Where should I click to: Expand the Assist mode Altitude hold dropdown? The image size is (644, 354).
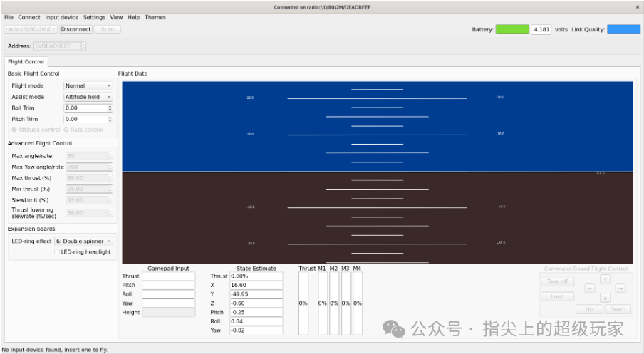click(88, 97)
